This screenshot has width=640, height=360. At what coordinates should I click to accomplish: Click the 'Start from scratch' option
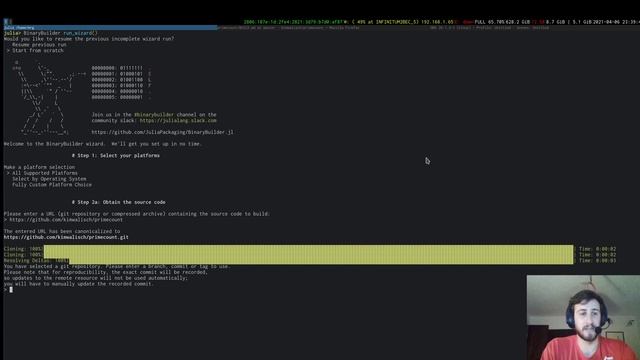tap(38, 51)
